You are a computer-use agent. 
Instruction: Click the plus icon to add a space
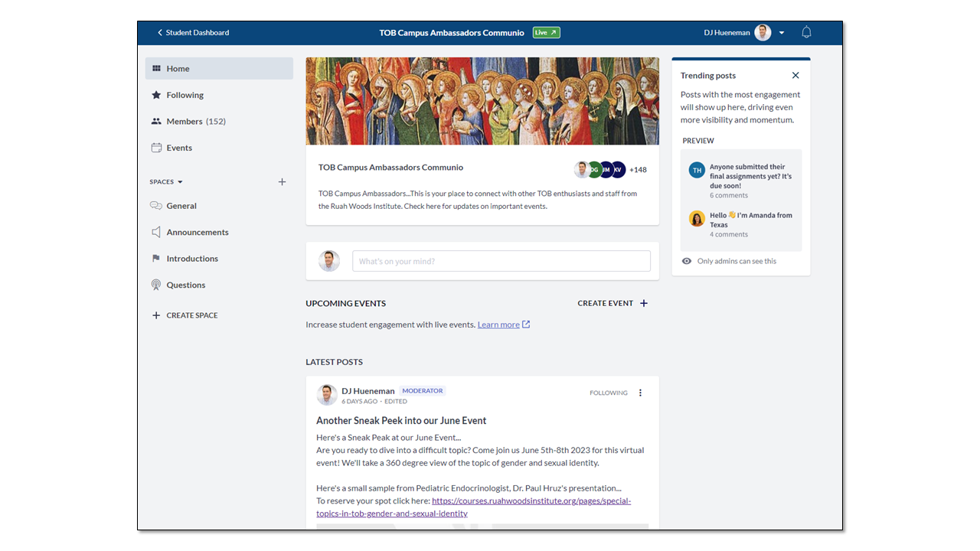(282, 182)
